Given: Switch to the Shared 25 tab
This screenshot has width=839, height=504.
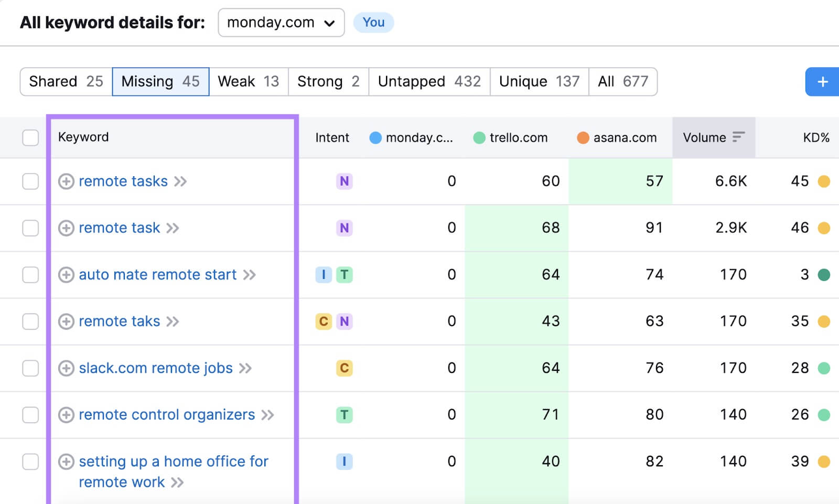Looking at the screenshot, I should (x=66, y=81).
